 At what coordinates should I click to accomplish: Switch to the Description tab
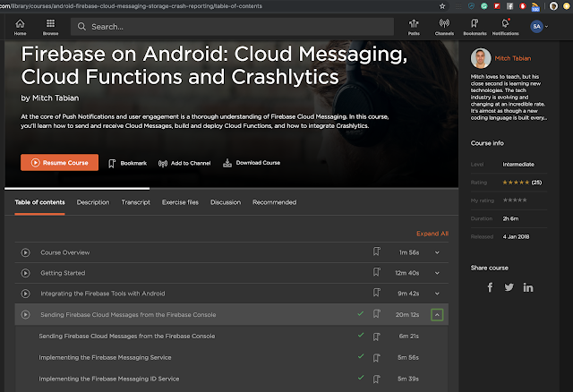point(93,202)
